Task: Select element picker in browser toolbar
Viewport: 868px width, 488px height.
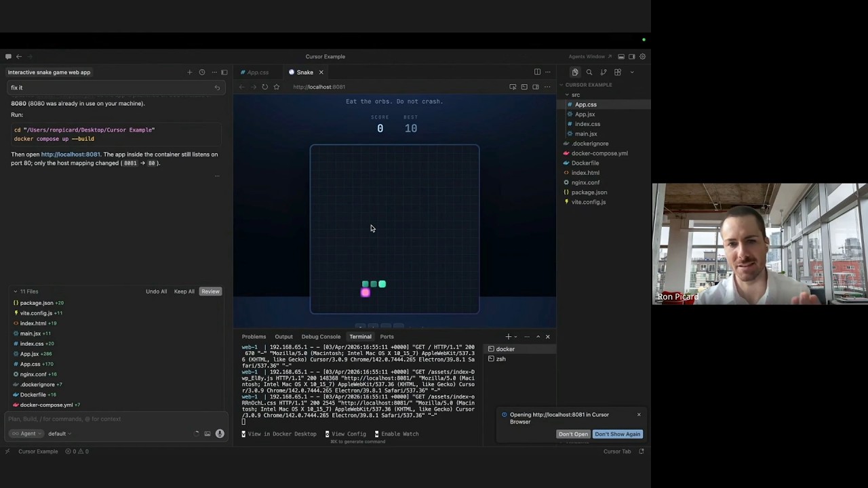Action: [x=513, y=87]
